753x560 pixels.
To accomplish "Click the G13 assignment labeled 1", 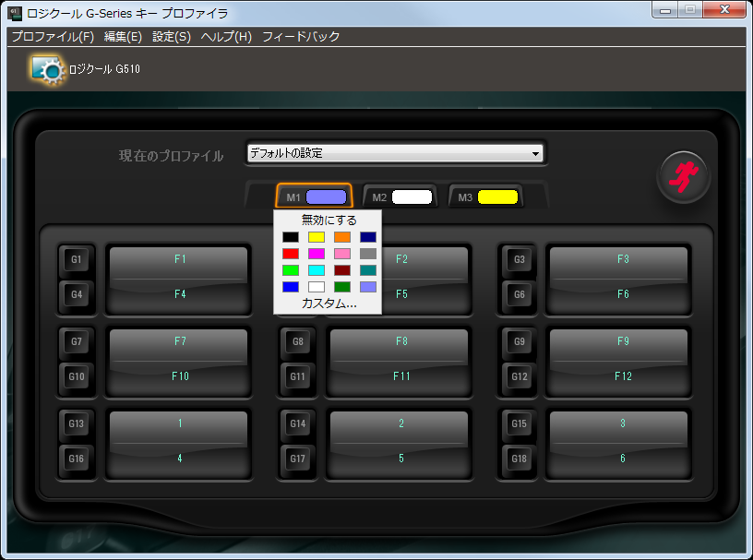I will tap(179, 426).
